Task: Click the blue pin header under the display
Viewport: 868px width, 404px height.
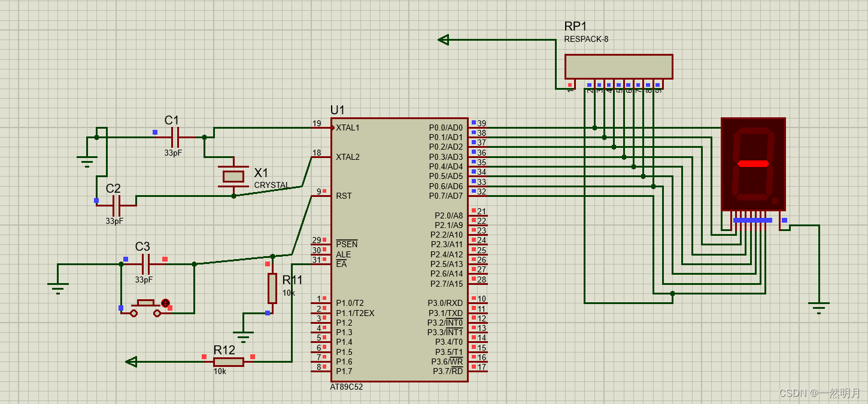Action: (x=752, y=220)
